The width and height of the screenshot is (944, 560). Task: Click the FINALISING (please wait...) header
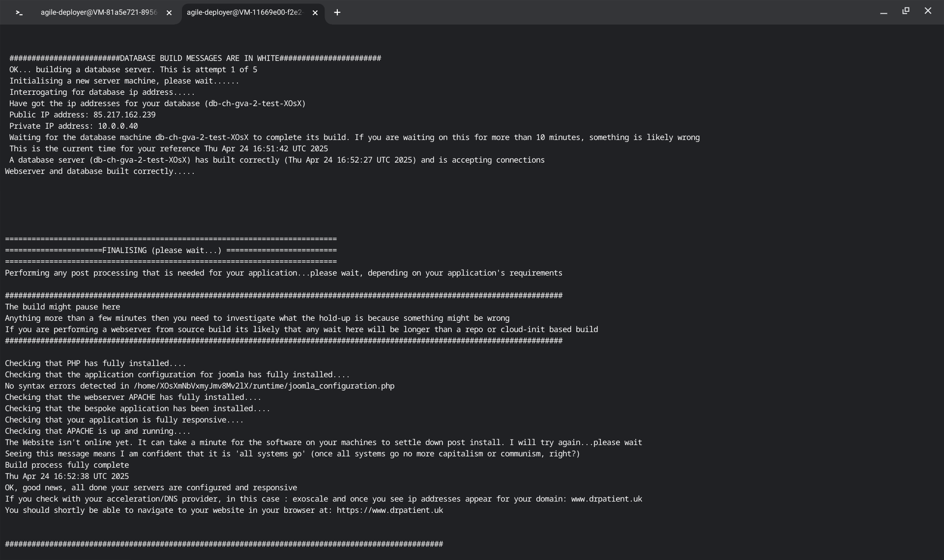(162, 251)
